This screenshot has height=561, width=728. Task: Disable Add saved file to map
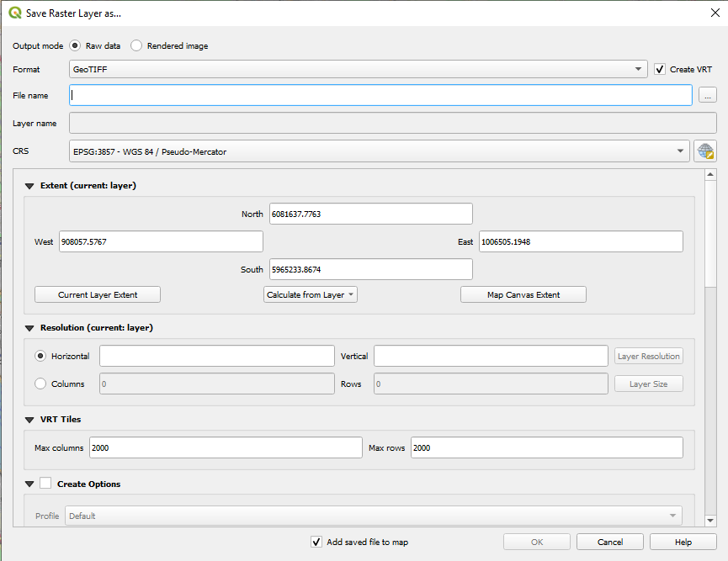(316, 542)
